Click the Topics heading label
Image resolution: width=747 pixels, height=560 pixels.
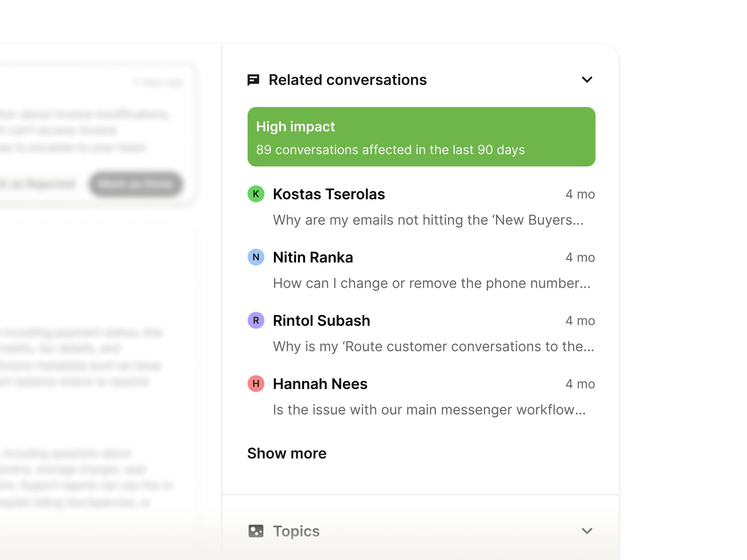click(x=296, y=531)
